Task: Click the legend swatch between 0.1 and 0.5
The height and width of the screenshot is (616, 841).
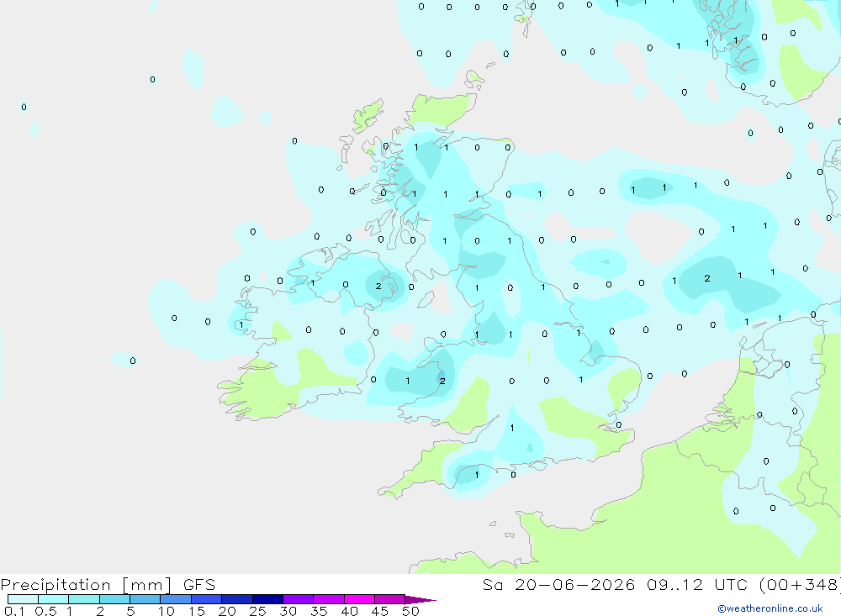Action: [x=23, y=599]
